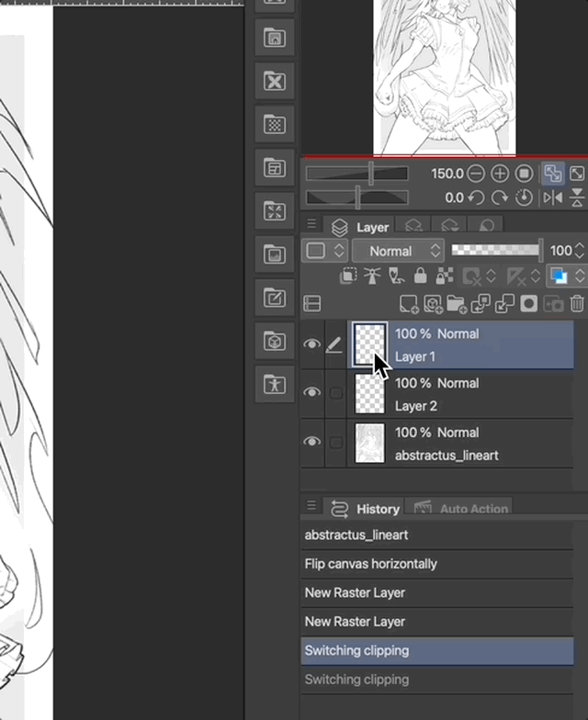Click the layer opacity slider
This screenshot has width=588, height=720.
coord(497,250)
